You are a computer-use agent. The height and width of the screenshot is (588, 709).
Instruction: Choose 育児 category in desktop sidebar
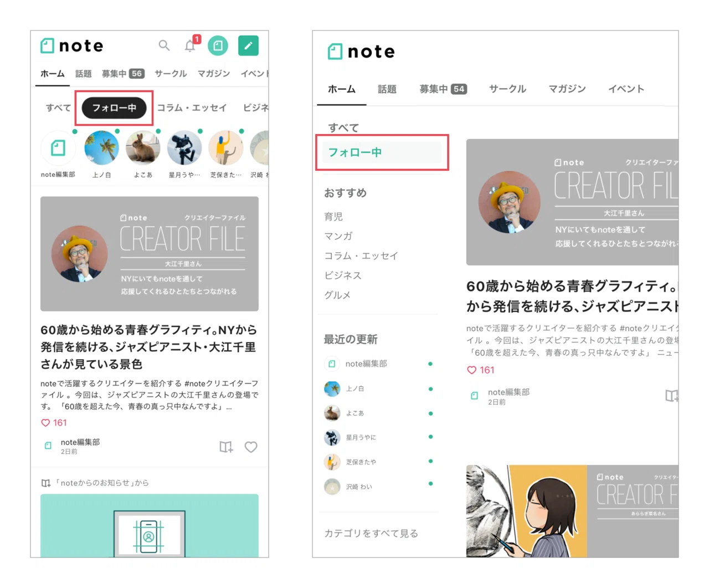(x=333, y=217)
